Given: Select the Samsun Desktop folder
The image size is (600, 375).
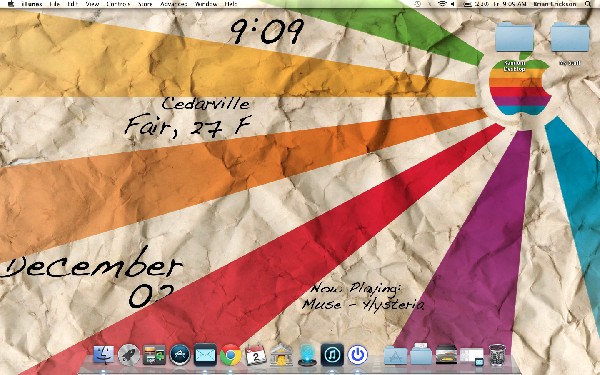Looking at the screenshot, I should [x=514, y=46].
